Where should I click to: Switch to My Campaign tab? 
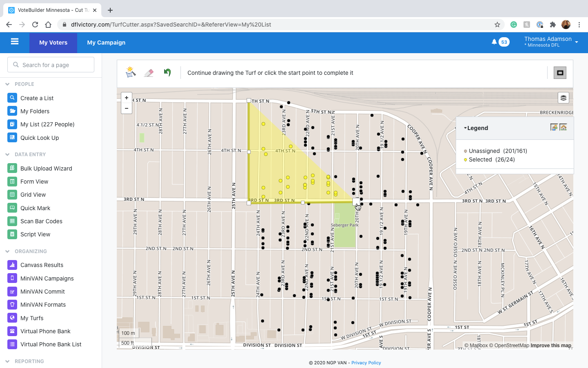pos(106,43)
